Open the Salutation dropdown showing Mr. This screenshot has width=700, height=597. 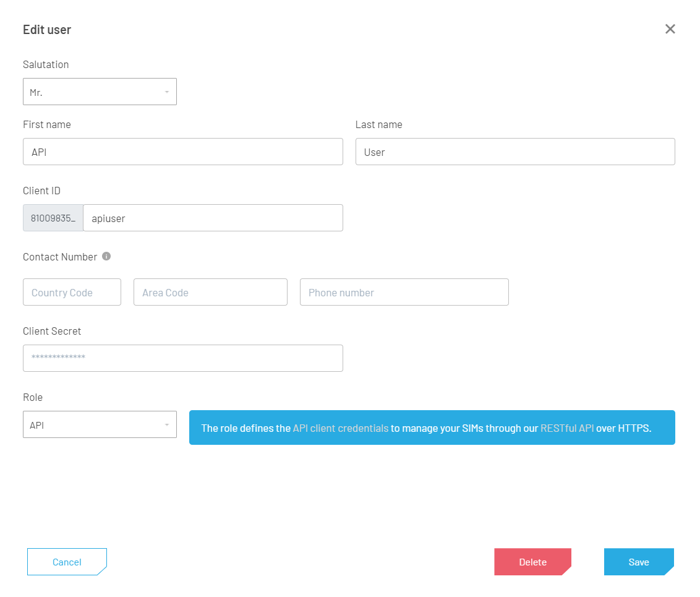(100, 92)
